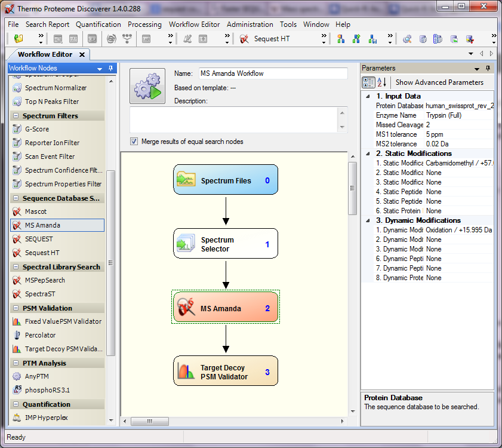The image size is (502, 448).
Task: Click Oxidation dynamic modification value
Action: [x=459, y=230]
